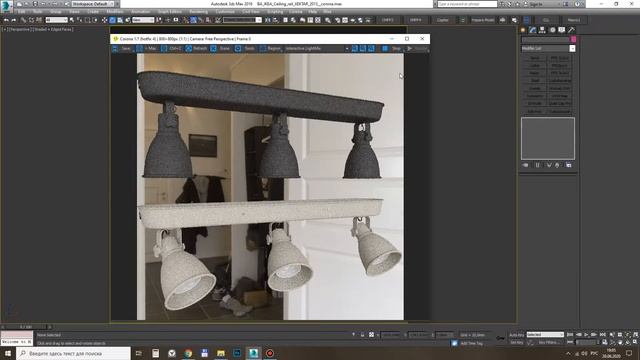Select the Select and Move tool
Image resolution: width=640 pixels, height=360 pixels.
pyautogui.click(x=104, y=20)
